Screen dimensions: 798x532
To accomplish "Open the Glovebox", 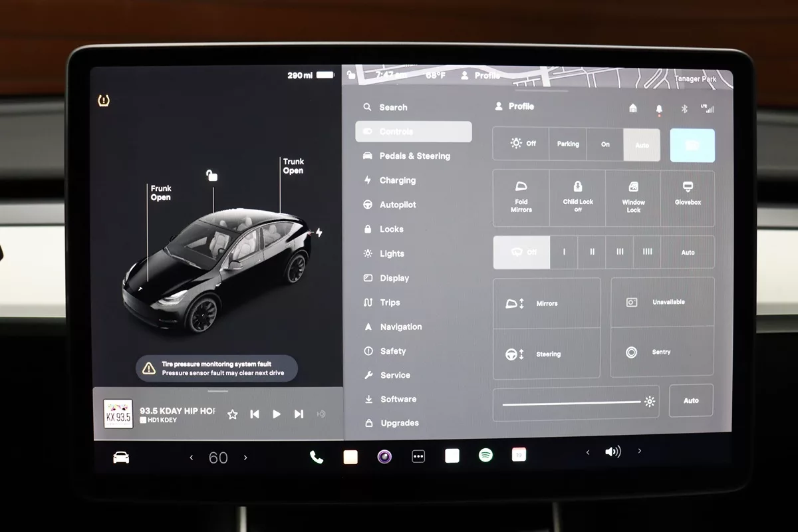I will [x=688, y=198].
